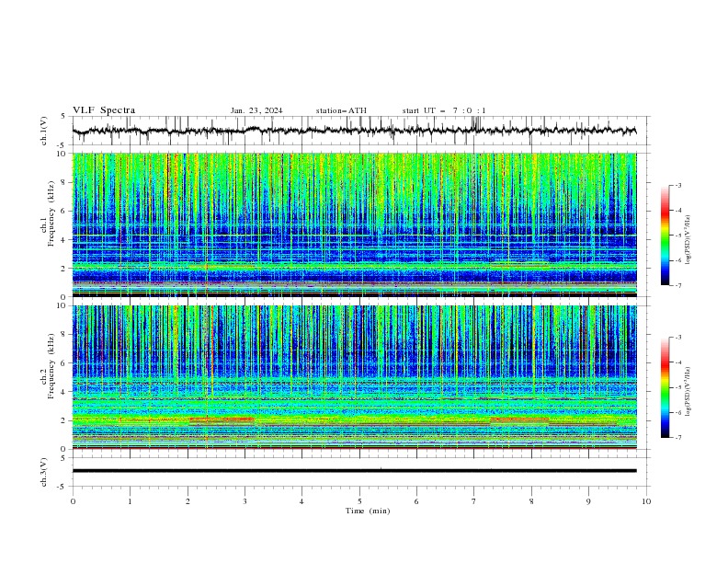
Task: Click the "station=ATH" header label
Action: point(341,110)
